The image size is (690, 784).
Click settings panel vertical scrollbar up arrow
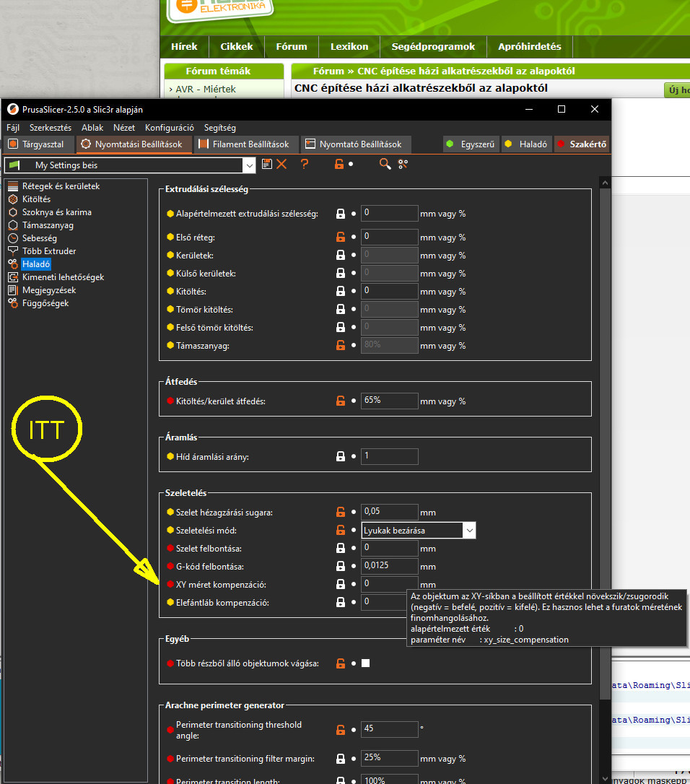pyautogui.click(x=605, y=183)
